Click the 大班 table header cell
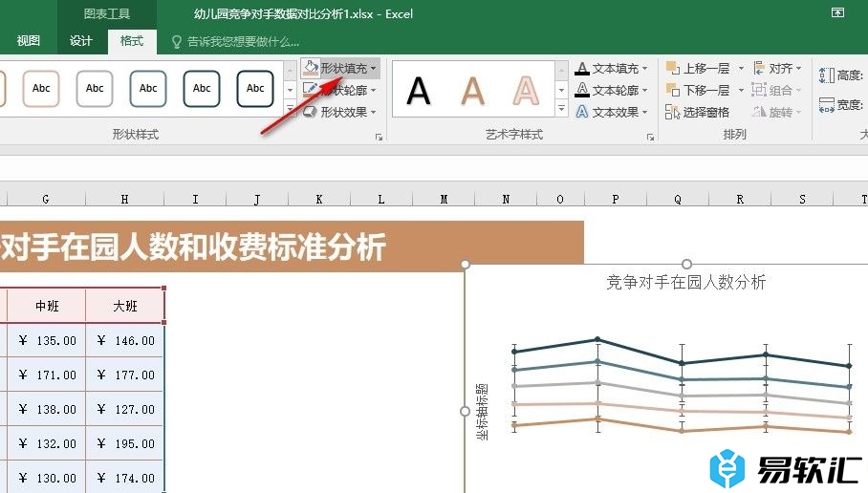868x493 pixels. coord(125,306)
